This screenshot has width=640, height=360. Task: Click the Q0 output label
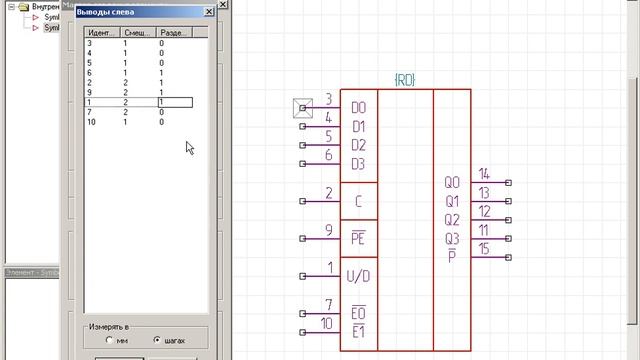click(452, 182)
